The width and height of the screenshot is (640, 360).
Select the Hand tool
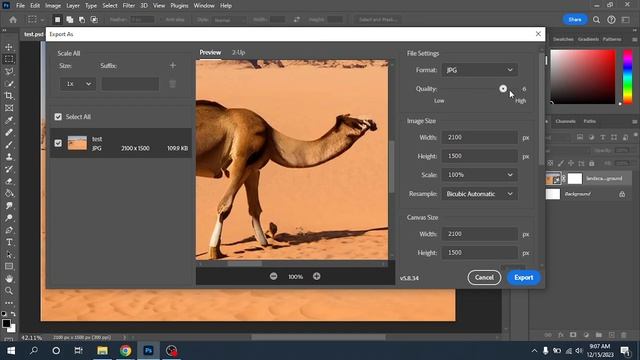pos(9,279)
